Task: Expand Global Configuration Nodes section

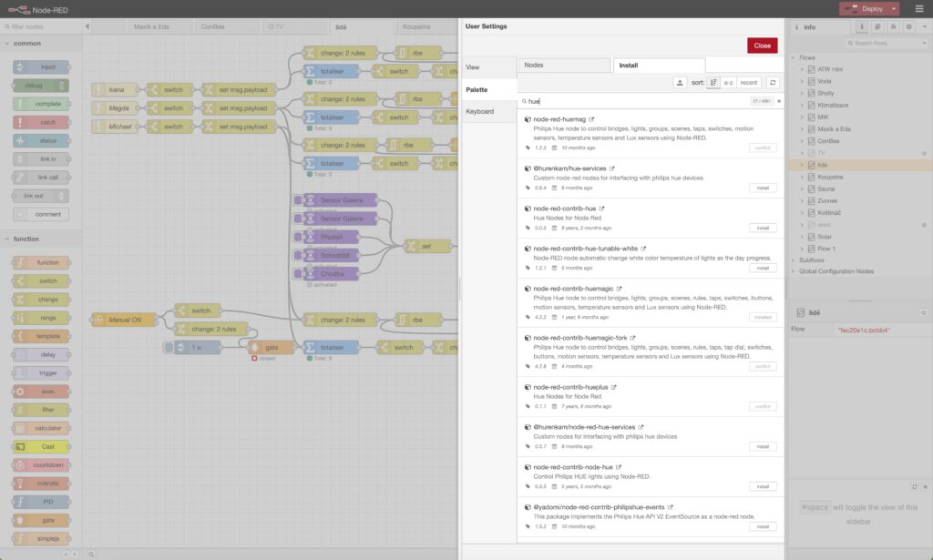Action: coord(794,271)
